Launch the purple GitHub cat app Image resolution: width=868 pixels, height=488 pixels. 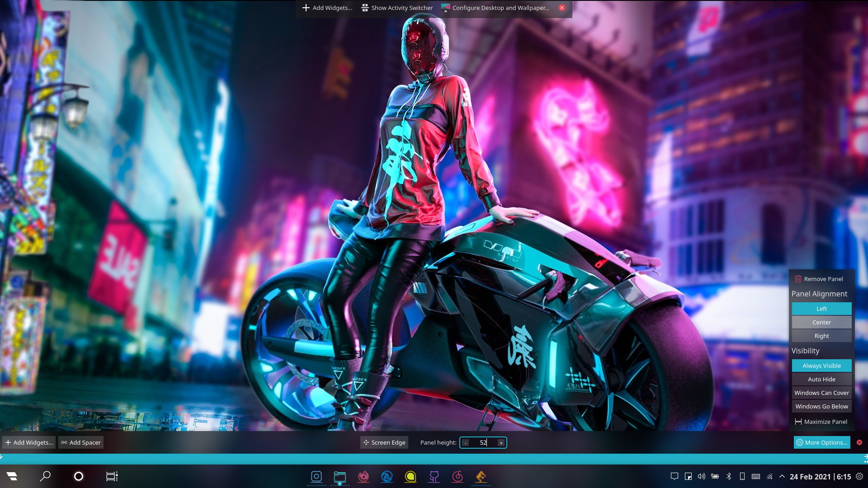(434, 476)
